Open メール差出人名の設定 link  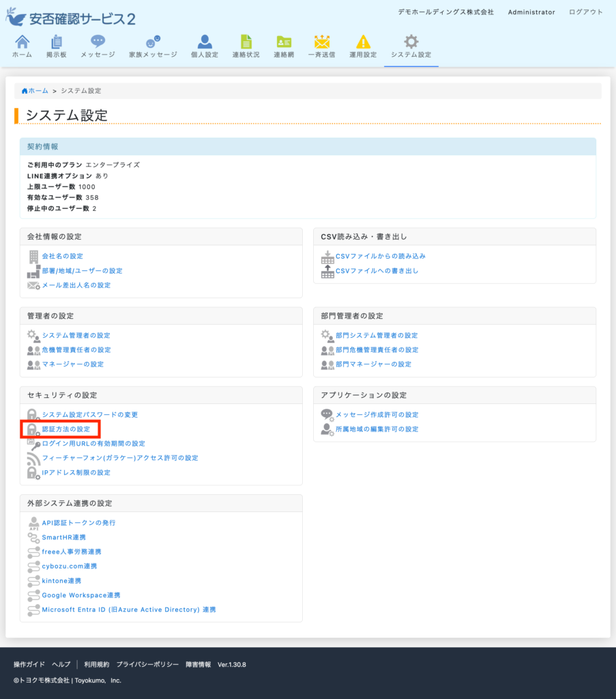[76, 285]
